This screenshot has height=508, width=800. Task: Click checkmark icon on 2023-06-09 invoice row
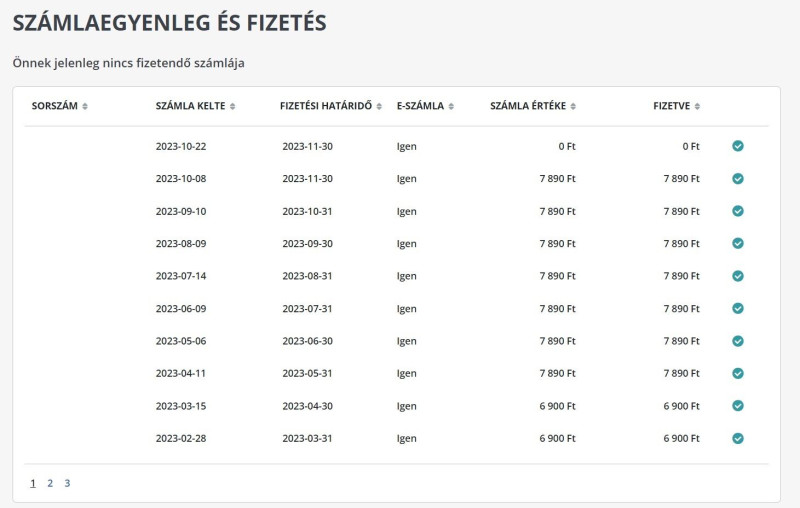(738, 308)
